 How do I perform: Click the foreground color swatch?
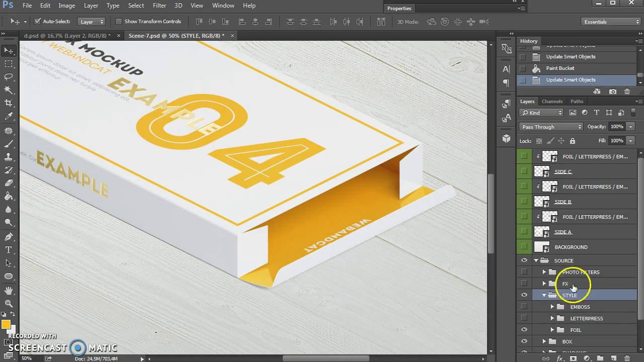tap(6, 325)
